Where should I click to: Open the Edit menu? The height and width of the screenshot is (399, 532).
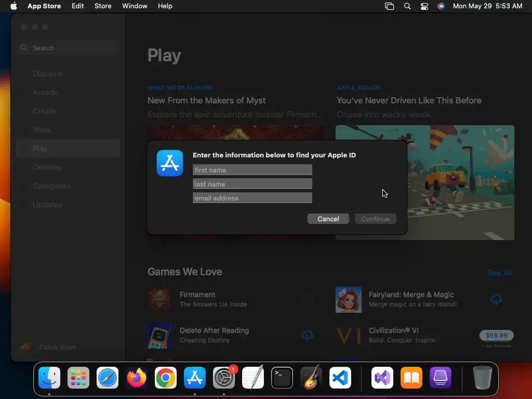tap(78, 6)
